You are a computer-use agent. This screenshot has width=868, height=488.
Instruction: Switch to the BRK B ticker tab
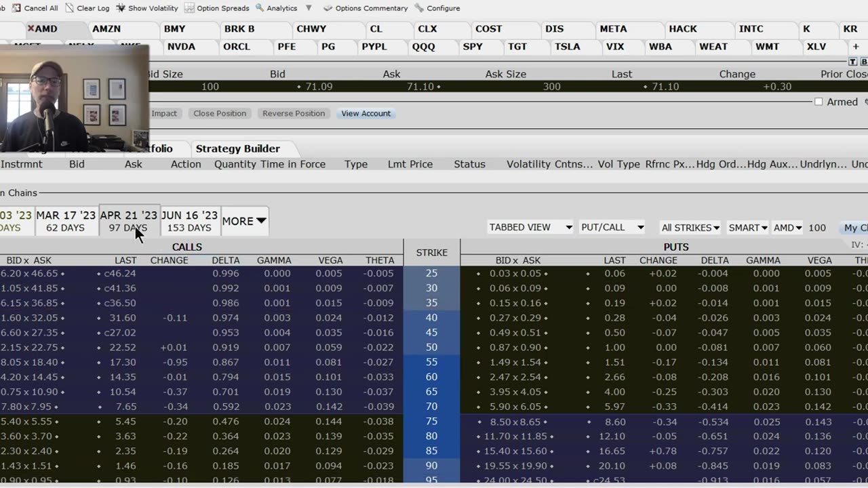point(239,29)
